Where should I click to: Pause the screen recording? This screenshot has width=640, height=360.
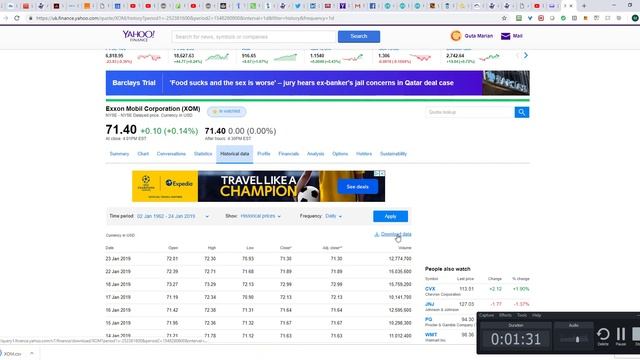621,335
